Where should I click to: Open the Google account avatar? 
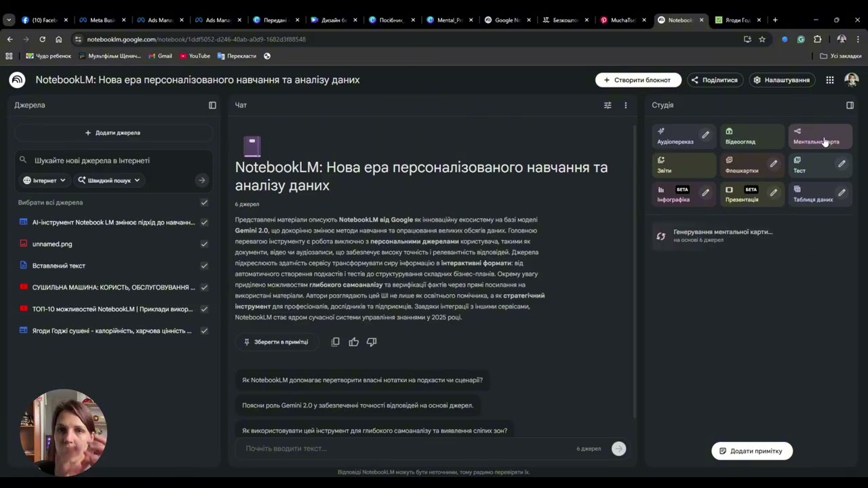[851, 80]
